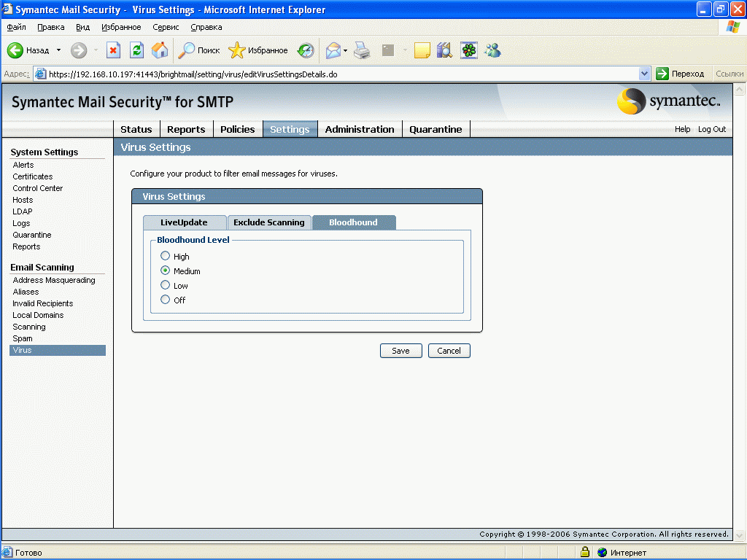Screen dimensions: 747x560
Task: Go back with the Назад arrow icon
Action: [x=15, y=50]
